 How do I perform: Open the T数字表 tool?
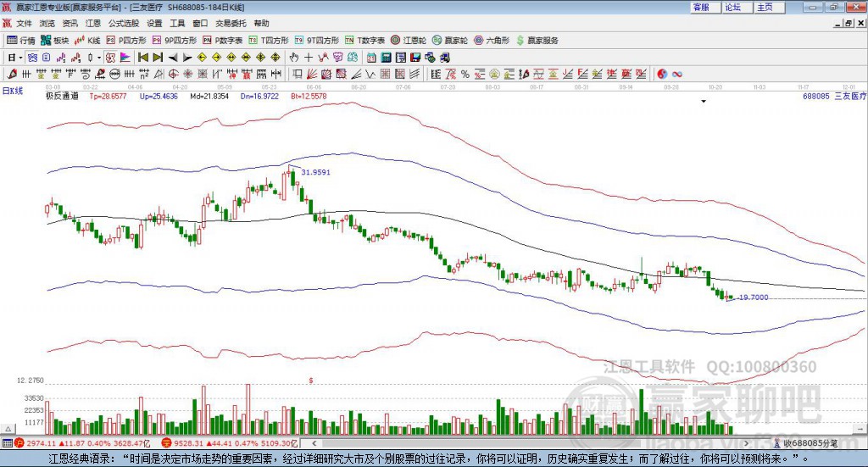(x=364, y=41)
